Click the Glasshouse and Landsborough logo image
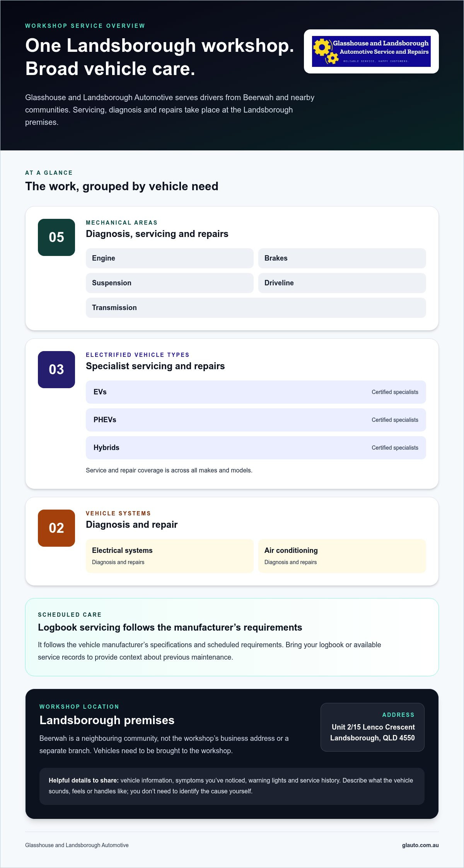 click(371, 51)
